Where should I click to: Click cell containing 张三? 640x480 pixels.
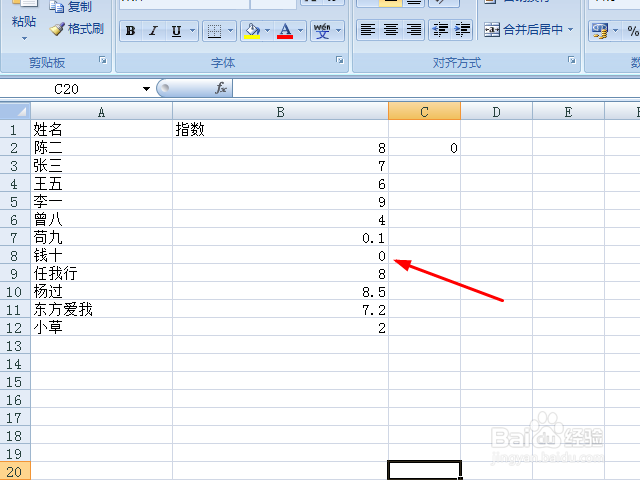tap(102, 165)
